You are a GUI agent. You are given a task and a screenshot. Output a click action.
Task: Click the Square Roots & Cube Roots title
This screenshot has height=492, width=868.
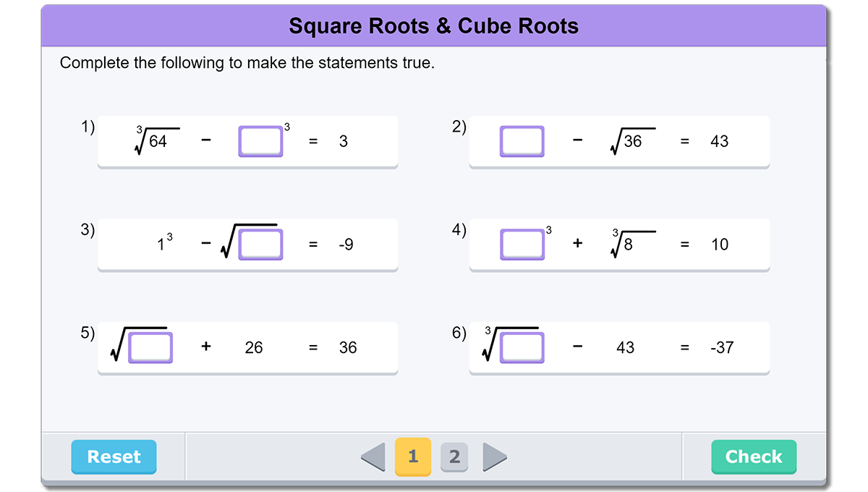[x=434, y=27]
